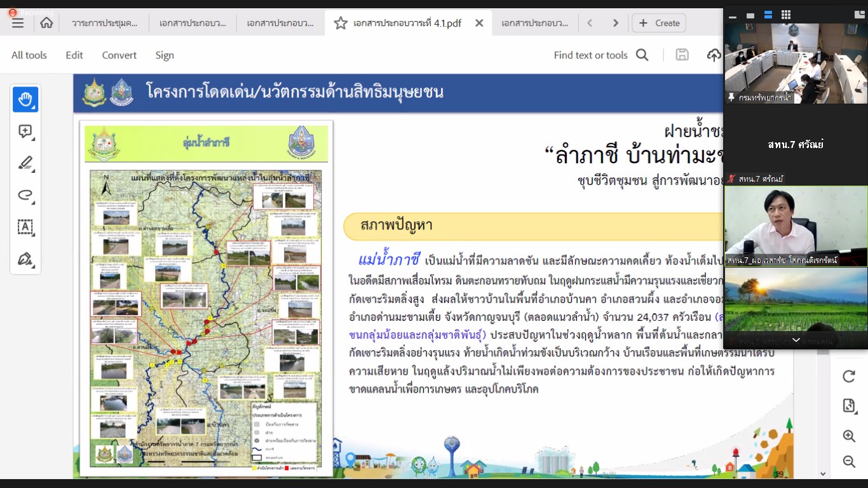Open page display fit options icon

pos(848,406)
